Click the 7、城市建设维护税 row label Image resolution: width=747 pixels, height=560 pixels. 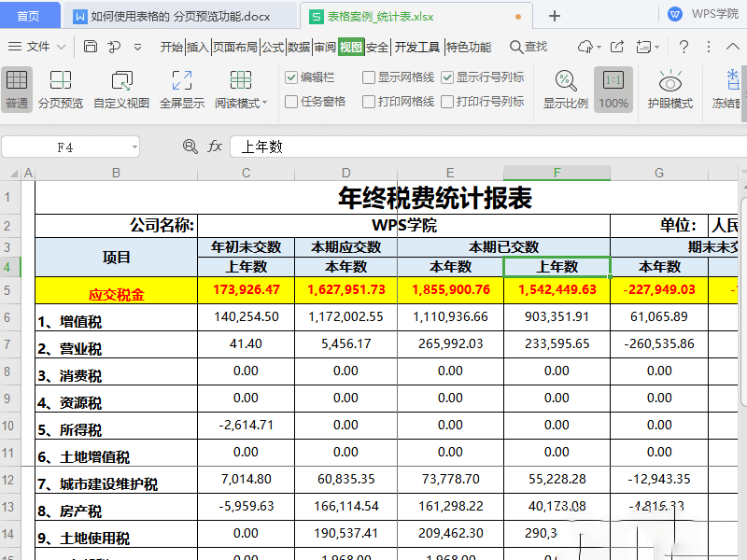click(116, 480)
